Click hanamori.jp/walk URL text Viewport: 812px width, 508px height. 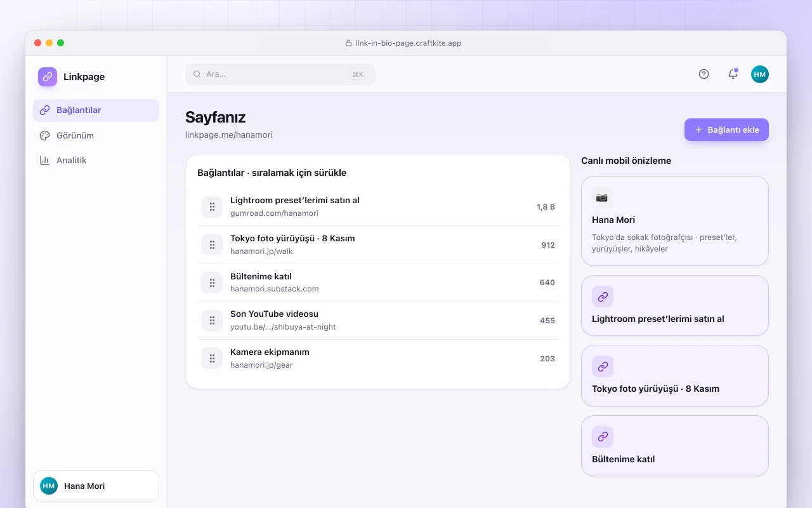click(x=261, y=251)
